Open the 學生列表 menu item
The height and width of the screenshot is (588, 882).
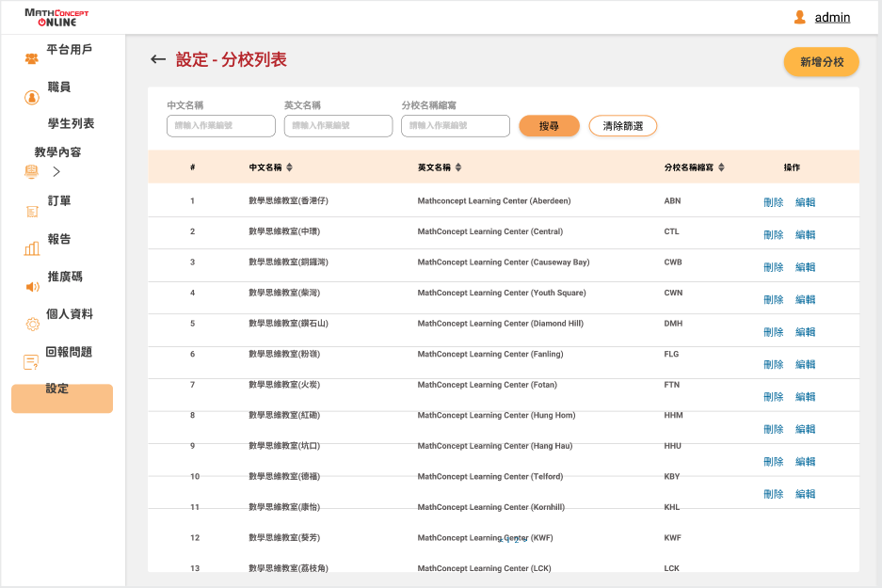pyautogui.click(x=71, y=123)
